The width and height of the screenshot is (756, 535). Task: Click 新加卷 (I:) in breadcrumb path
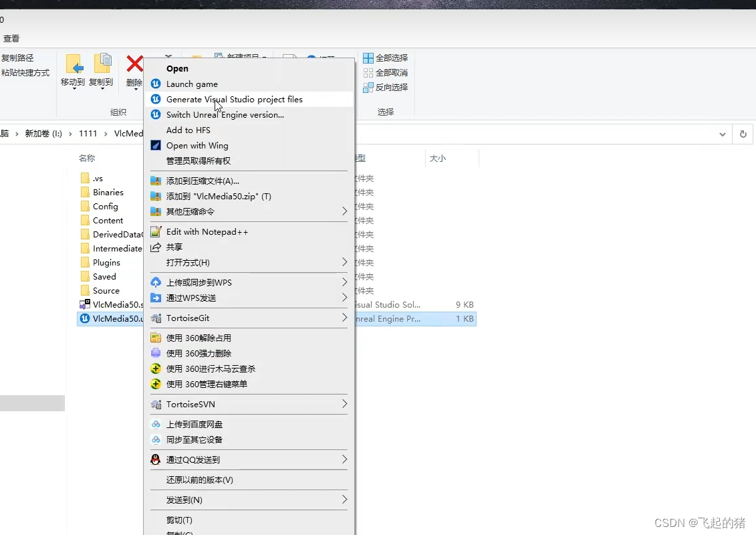point(43,134)
